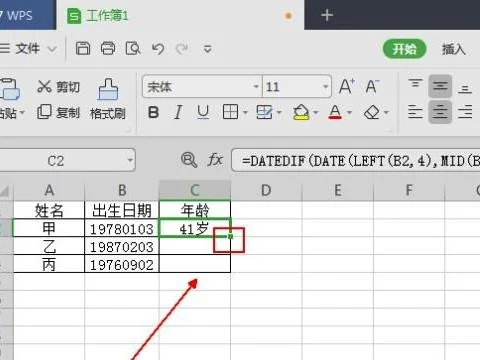This screenshot has width=480, height=360.
Task: Click the Save icon in quick toolbar
Action: click(x=83, y=49)
